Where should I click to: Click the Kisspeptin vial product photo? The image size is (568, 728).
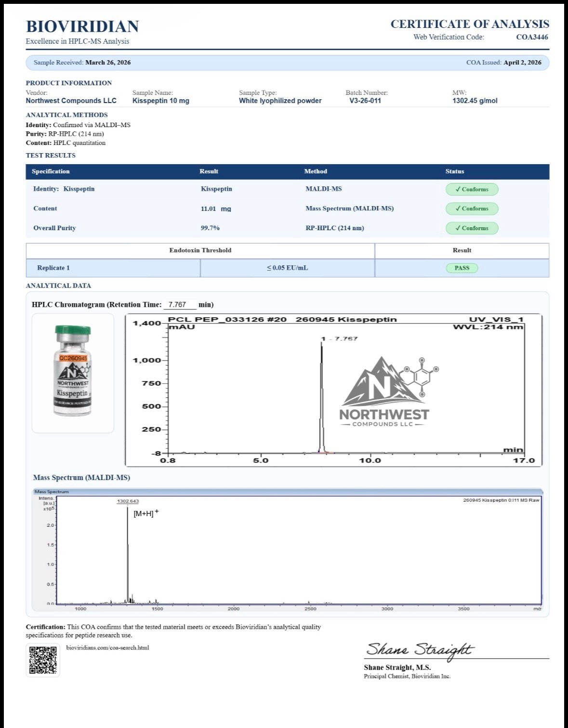(x=73, y=372)
